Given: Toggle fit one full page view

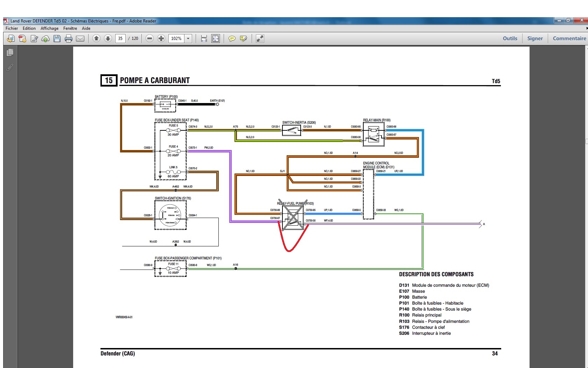Looking at the screenshot, I should (216, 39).
